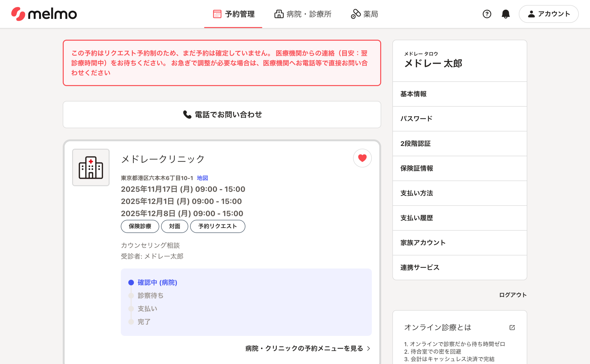
Task: Open 支払い履歴 in account menu
Action: (x=460, y=218)
